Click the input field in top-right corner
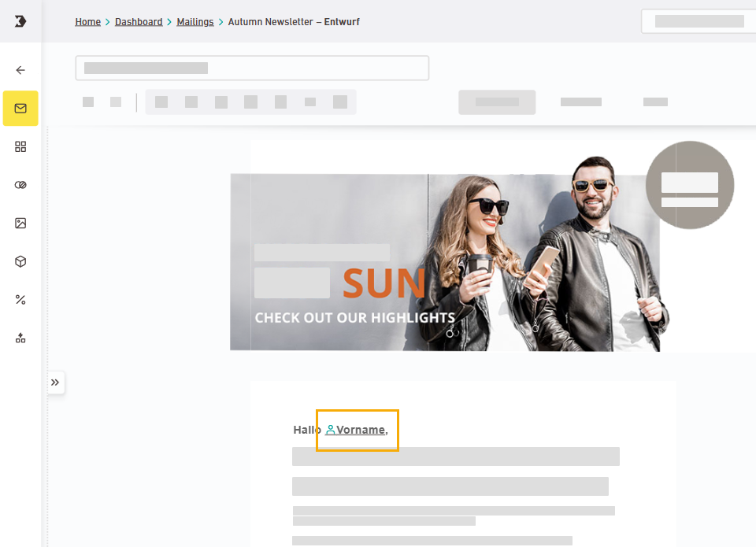The image size is (756, 547). (698, 21)
